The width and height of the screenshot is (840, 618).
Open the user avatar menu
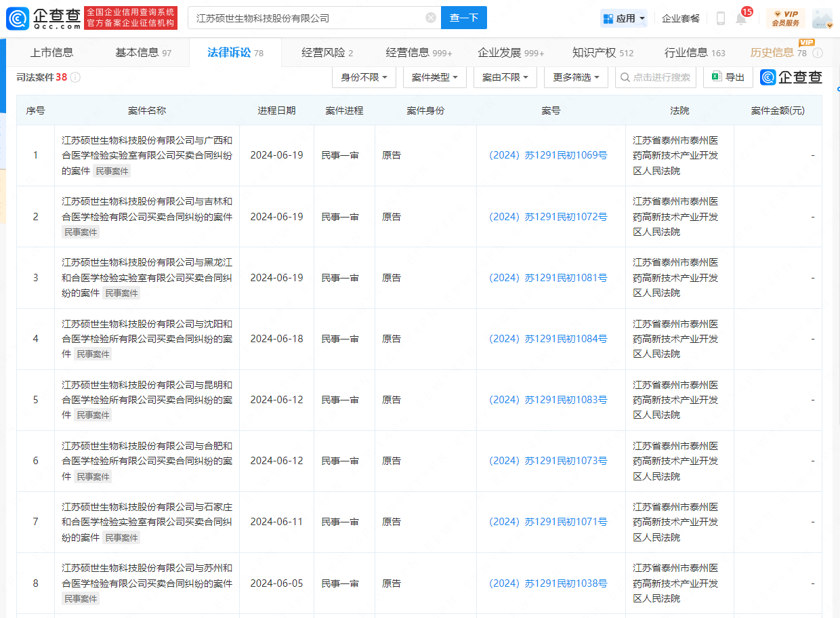coord(822,19)
